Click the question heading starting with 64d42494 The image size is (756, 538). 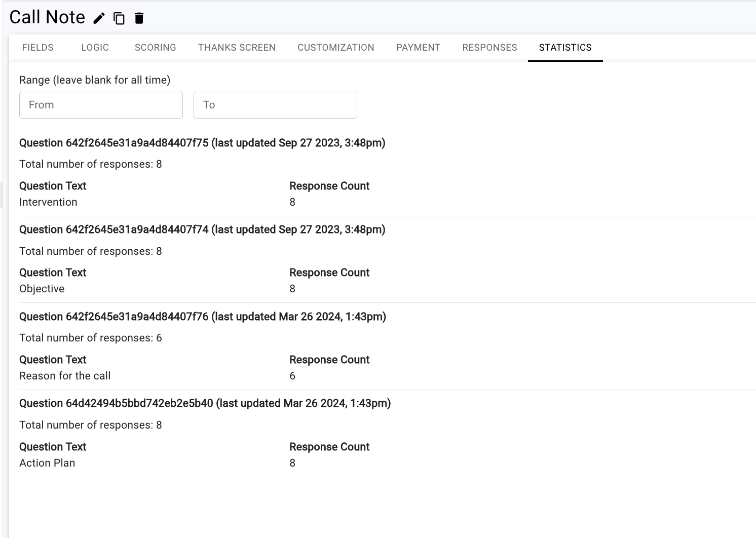205,403
